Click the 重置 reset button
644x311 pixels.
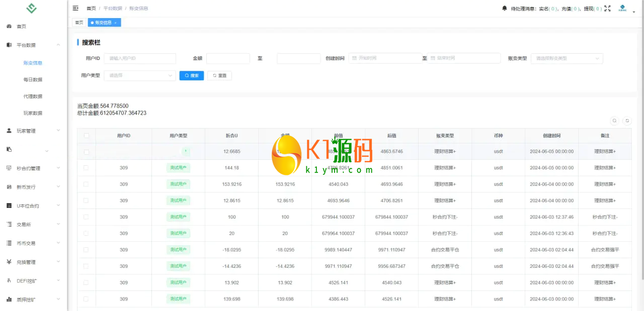coord(219,75)
